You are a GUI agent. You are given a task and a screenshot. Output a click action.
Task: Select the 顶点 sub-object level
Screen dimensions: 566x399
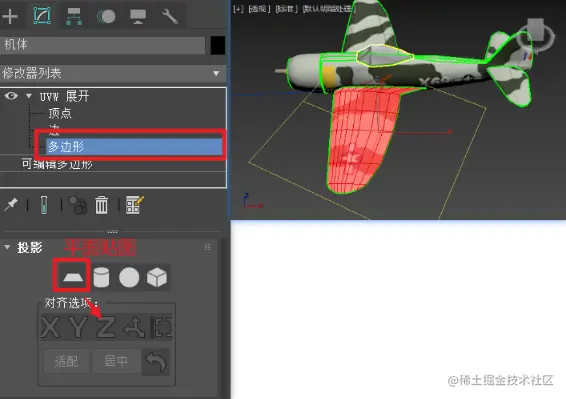point(60,113)
